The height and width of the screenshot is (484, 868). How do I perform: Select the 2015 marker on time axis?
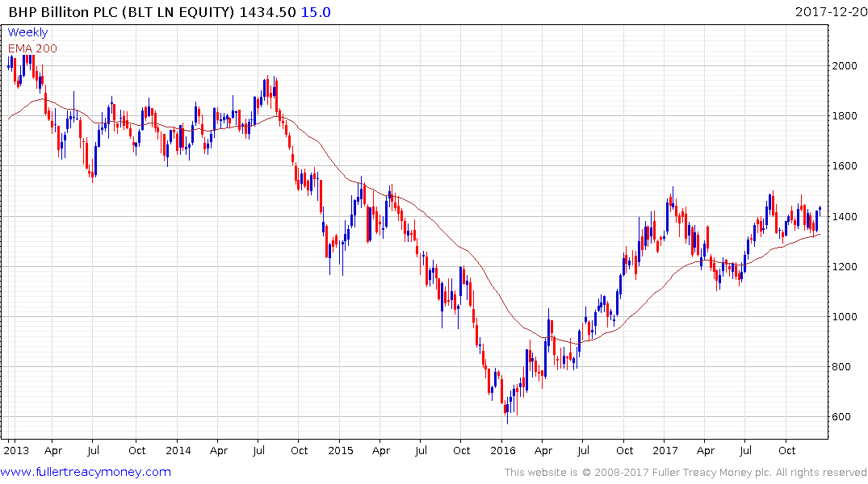tap(340, 450)
